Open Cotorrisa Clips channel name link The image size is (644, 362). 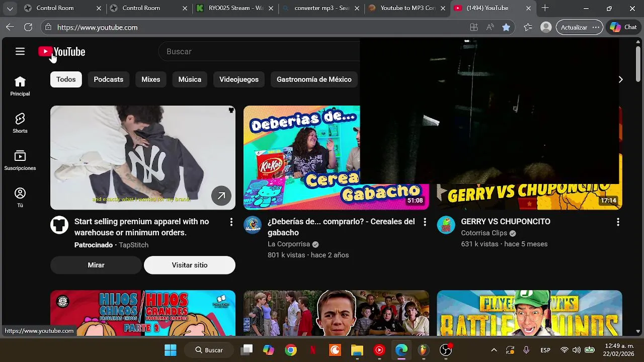484,233
